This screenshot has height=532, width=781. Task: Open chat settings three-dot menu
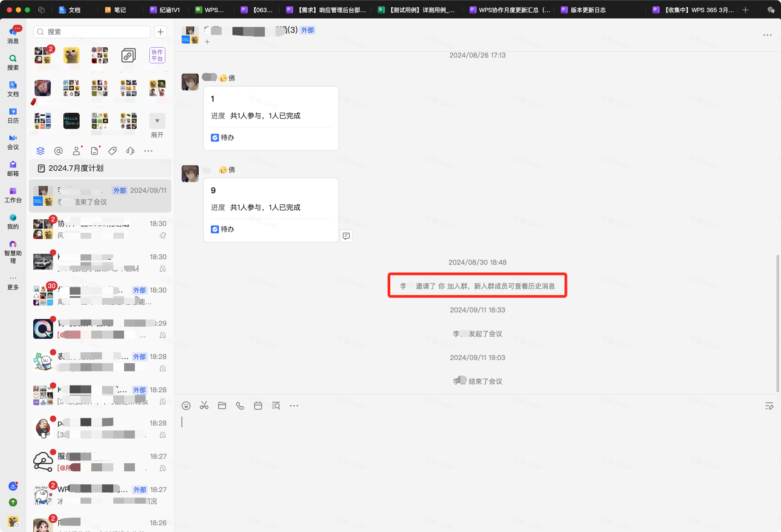tap(767, 35)
